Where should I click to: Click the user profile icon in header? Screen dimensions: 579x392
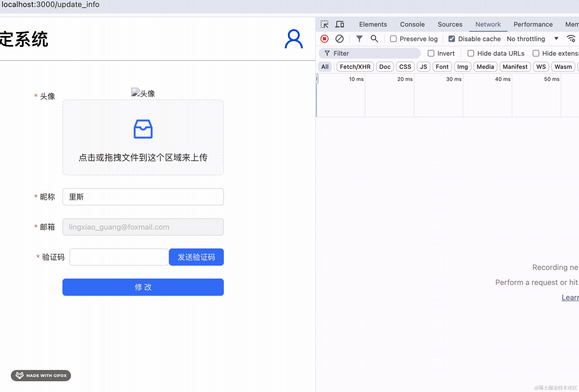(294, 39)
